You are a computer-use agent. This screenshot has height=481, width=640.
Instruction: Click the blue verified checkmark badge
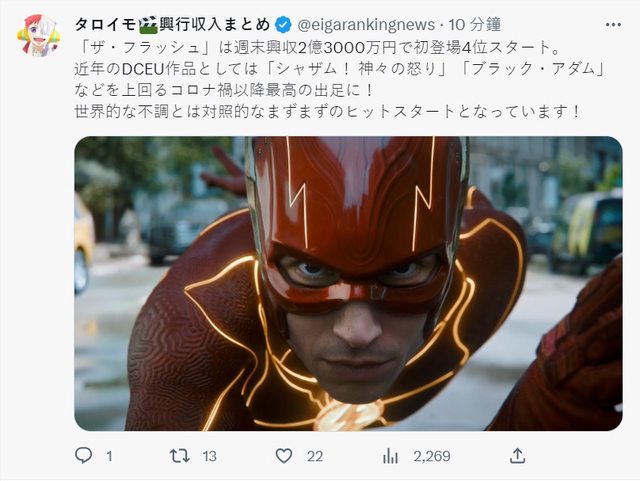click(x=283, y=25)
